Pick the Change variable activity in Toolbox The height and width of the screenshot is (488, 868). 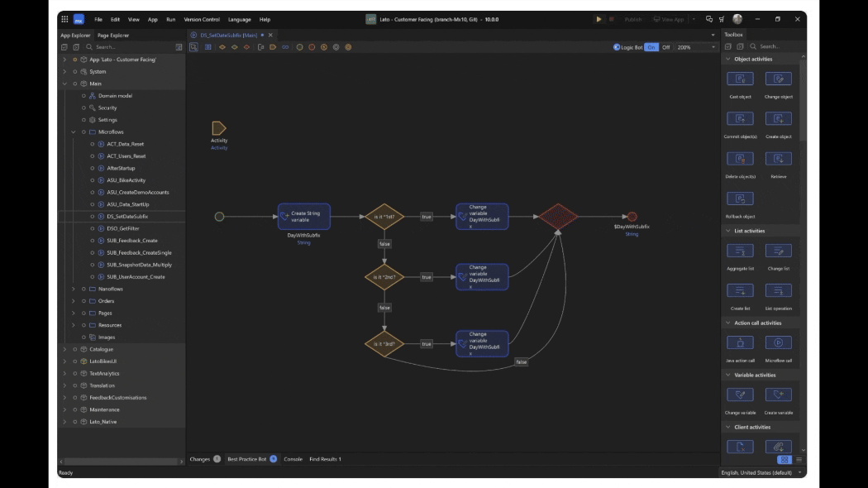740,395
